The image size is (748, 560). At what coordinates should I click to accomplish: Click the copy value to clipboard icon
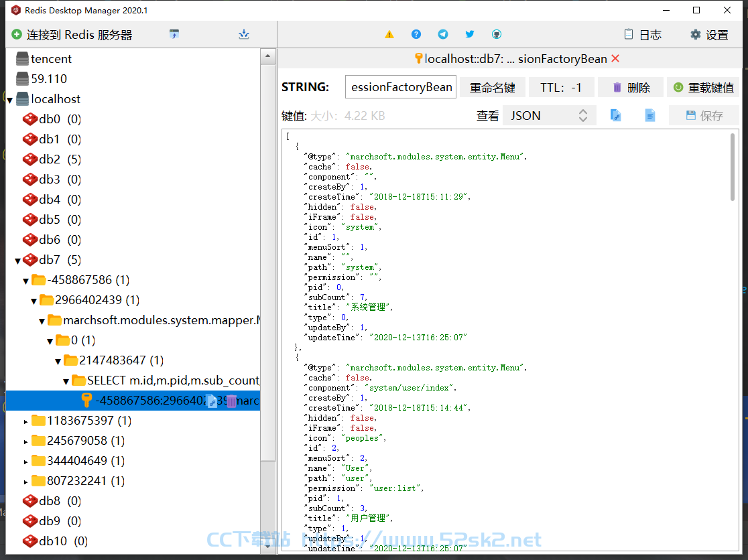click(x=615, y=115)
